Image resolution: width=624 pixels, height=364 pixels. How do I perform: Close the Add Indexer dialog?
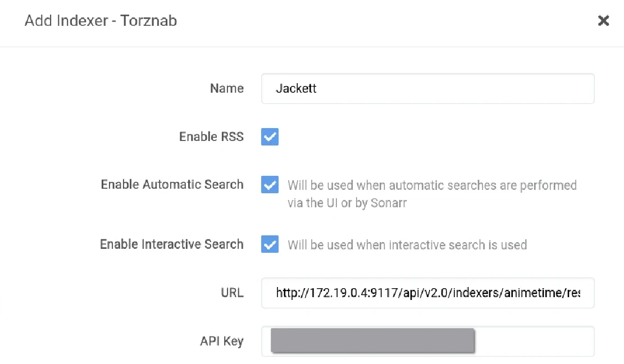pyautogui.click(x=603, y=21)
